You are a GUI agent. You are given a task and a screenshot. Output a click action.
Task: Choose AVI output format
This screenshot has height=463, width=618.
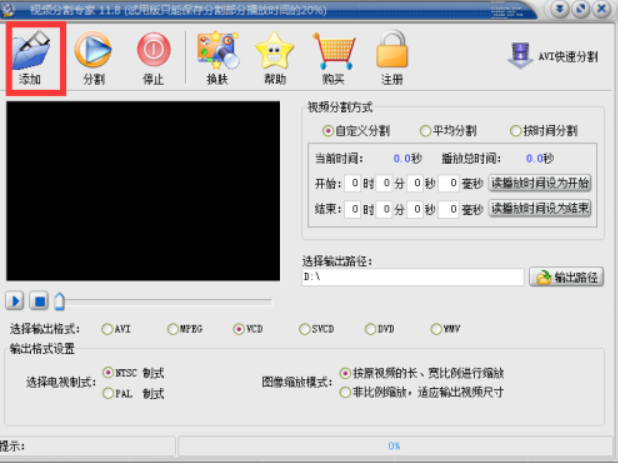tap(116, 329)
